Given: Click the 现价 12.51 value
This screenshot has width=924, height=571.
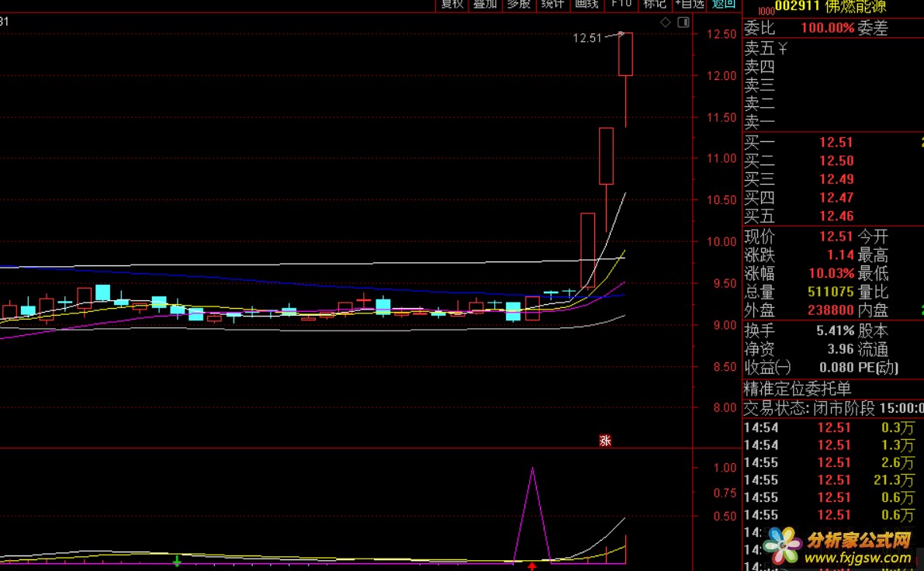Looking at the screenshot, I should pyautogui.click(x=836, y=237).
